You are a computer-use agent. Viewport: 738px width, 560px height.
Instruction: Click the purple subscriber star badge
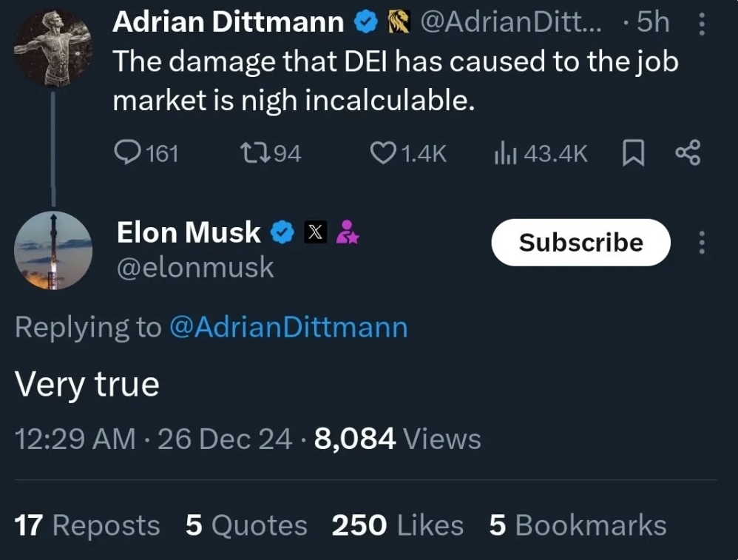pyautogui.click(x=346, y=232)
